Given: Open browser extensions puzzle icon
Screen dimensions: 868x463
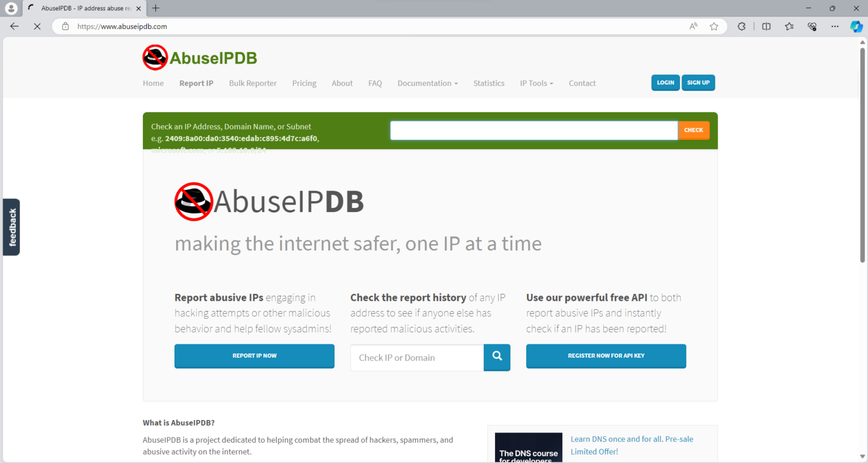Looking at the screenshot, I should tap(741, 27).
